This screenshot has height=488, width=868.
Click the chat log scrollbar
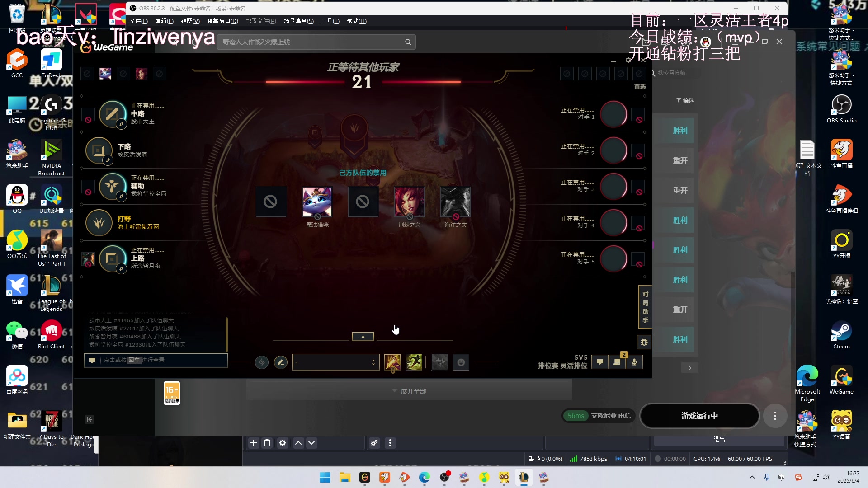pos(226,334)
